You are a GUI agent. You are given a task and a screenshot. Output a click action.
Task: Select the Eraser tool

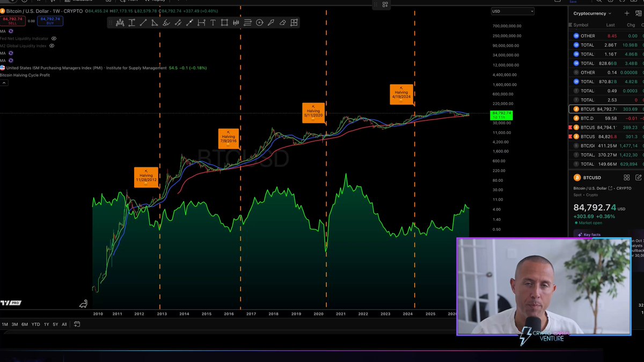(x=282, y=23)
